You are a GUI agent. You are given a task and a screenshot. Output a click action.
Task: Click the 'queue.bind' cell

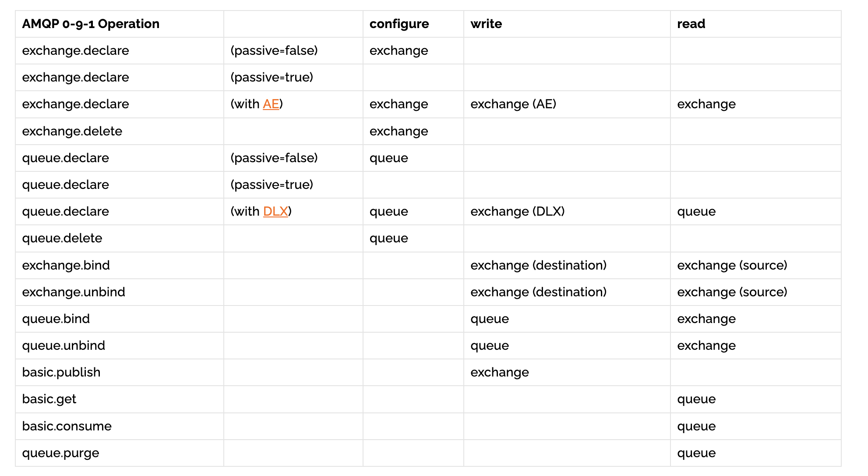[56, 319]
